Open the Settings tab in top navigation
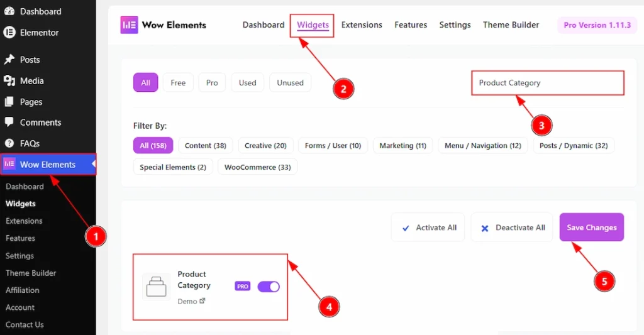Image resolution: width=644 pixels, height=335 pixels. click(455, 25)
